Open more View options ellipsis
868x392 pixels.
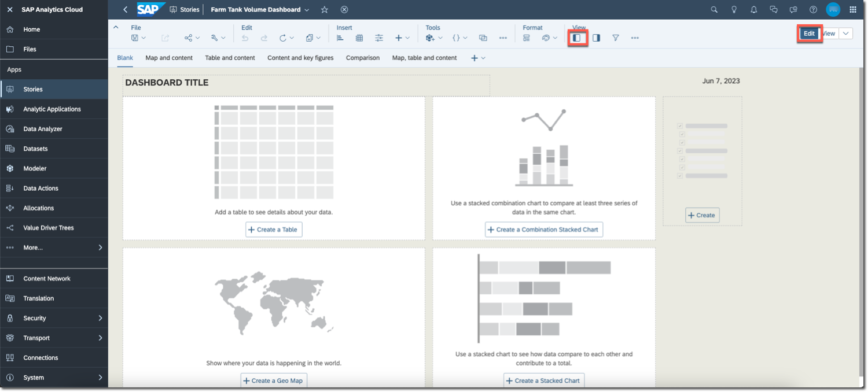point(635,38)
